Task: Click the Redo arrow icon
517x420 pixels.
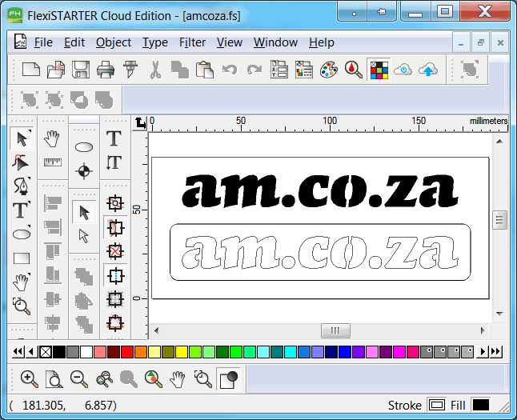Action: (x=254, y=70)
